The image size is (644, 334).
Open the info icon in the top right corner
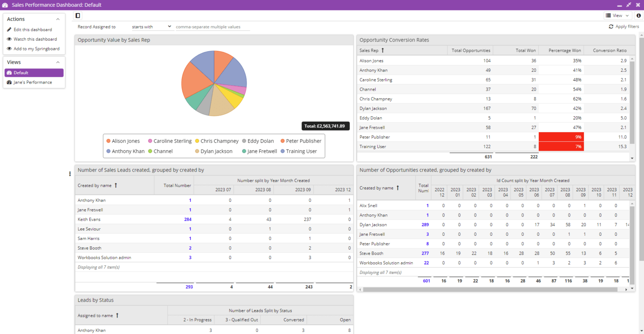click(x=639, y=15)
